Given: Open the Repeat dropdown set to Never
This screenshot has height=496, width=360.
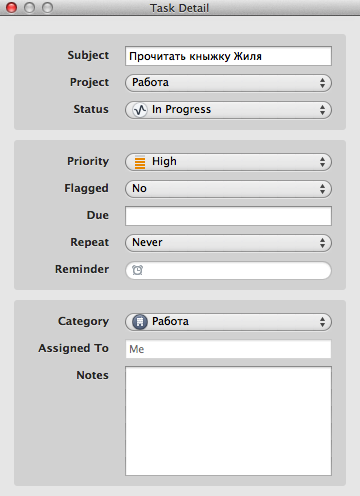Looking at the screenshot, I should [228, 243].
